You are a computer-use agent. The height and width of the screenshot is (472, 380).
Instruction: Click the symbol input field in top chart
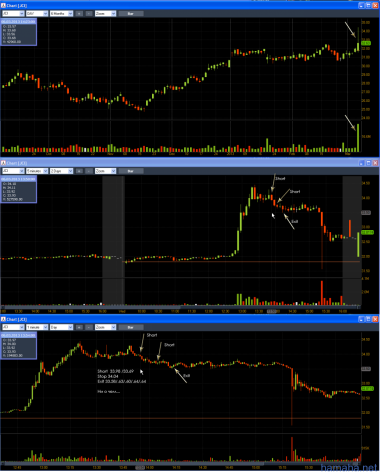13,13
